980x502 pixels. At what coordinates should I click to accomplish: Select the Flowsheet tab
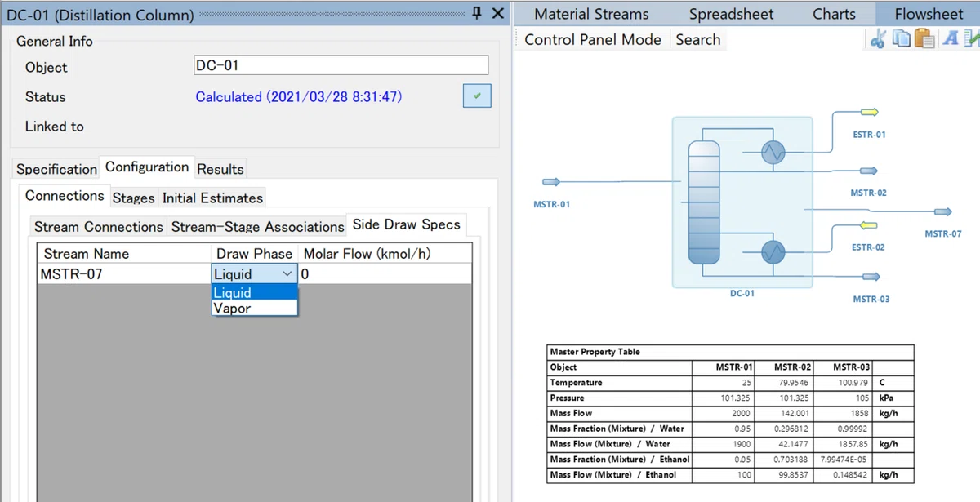pos(929,14)
